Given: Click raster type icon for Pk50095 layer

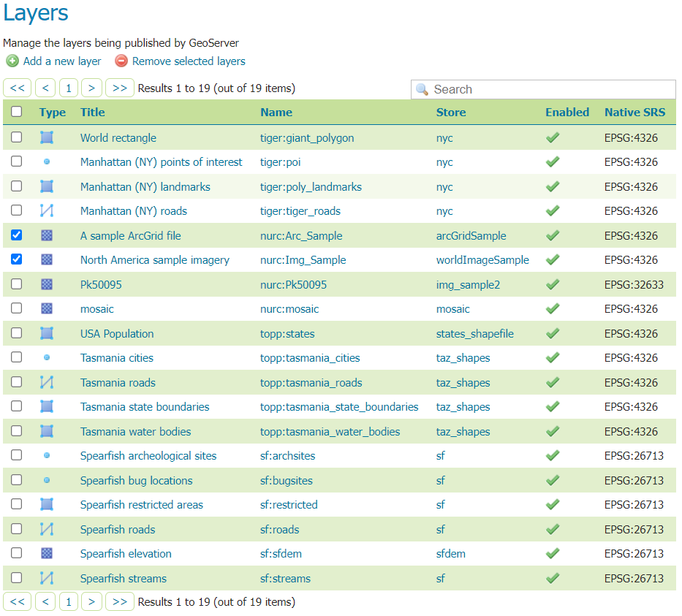Looking at the screenshot, I should [x=47, y=284].
